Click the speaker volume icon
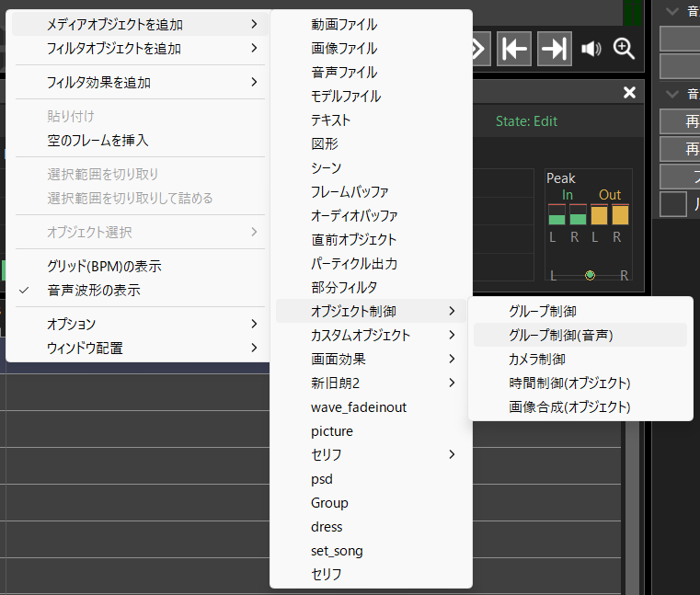 (591, 49)
